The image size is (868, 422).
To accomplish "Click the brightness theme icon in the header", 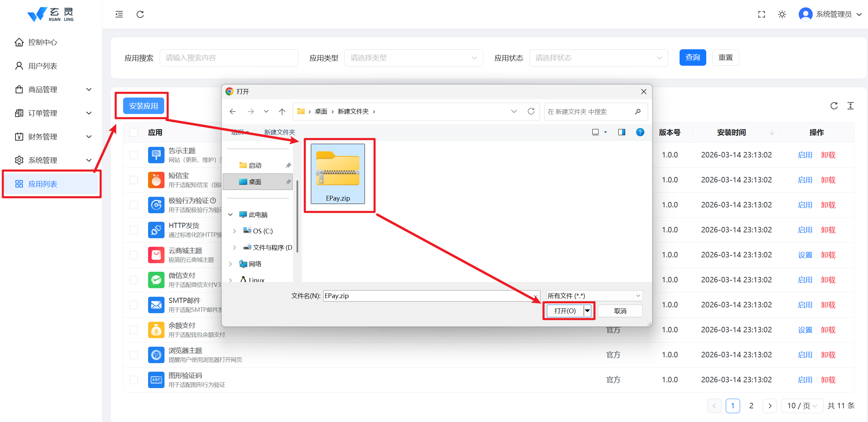I will (782, 14).
